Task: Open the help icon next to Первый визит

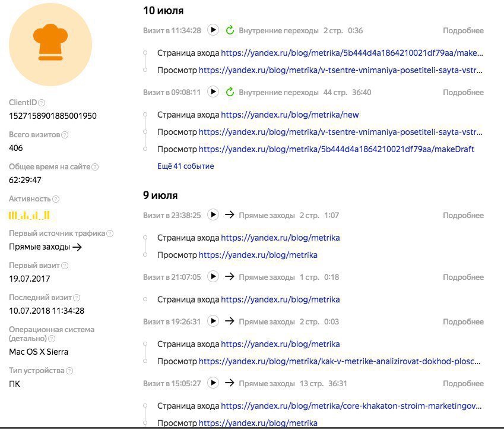Action: pyautogui.click(x=65, y=266)
